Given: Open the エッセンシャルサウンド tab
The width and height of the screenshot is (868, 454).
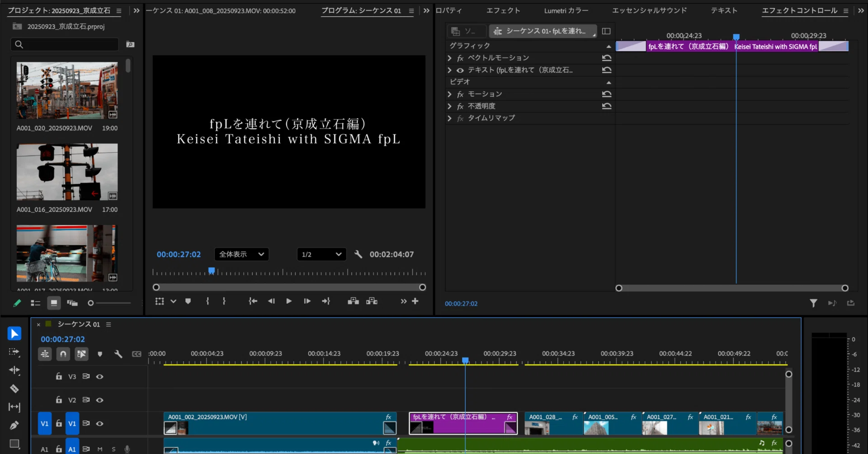Looking at the screenshot, I should click(649, 10).
